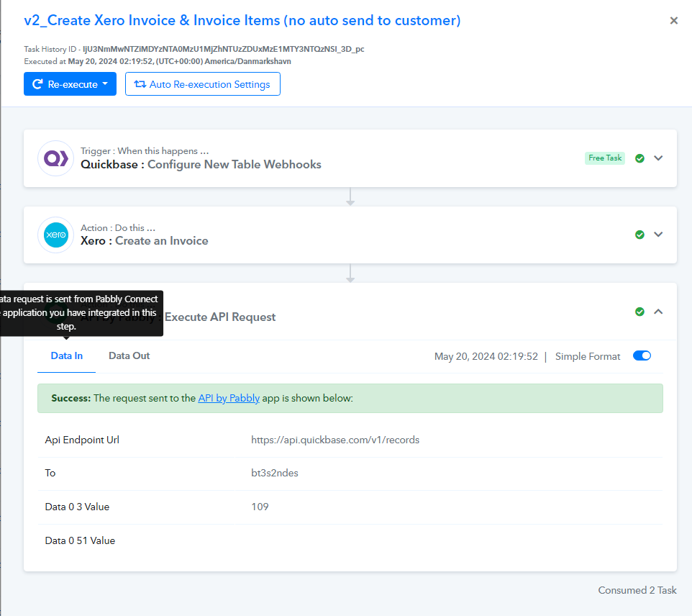
Task: Click the To field label
Action: (x=50, y=473)
